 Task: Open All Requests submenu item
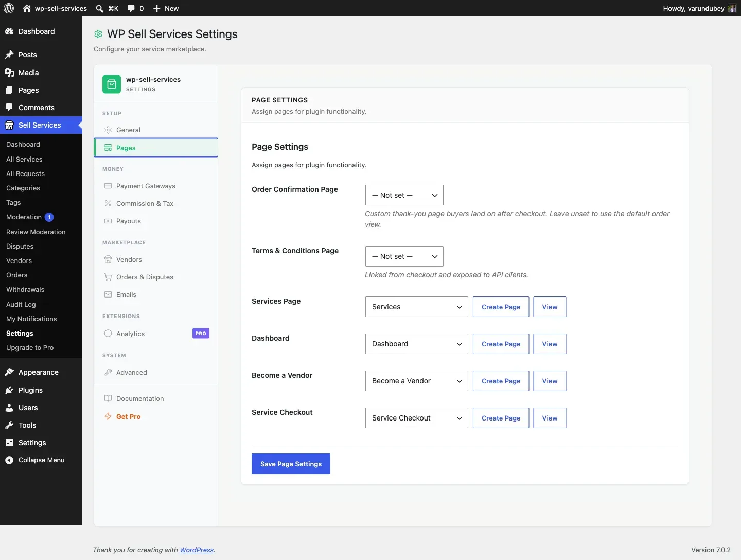point(25,173)
